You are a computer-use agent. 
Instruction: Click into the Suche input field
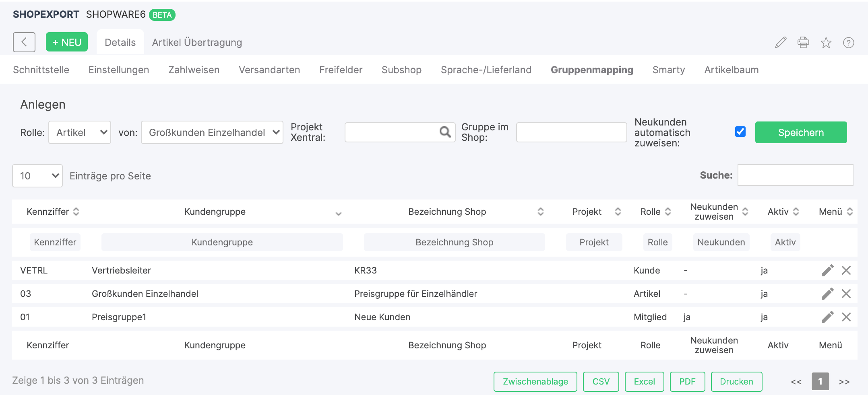click(795, 175)
